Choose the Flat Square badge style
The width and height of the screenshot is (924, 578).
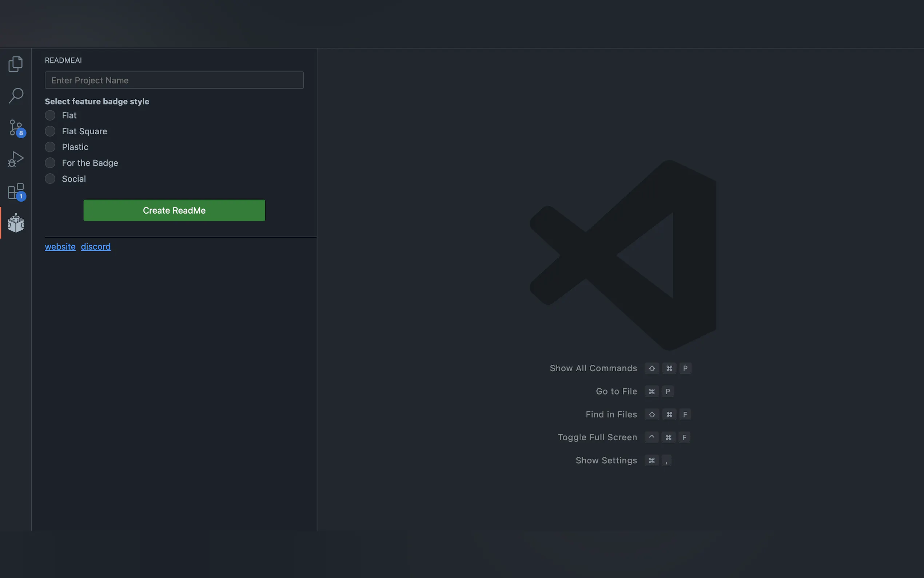coord(50,131)
